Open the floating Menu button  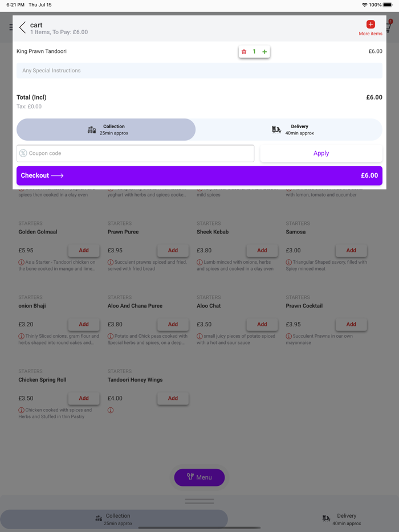pos(199,477)
